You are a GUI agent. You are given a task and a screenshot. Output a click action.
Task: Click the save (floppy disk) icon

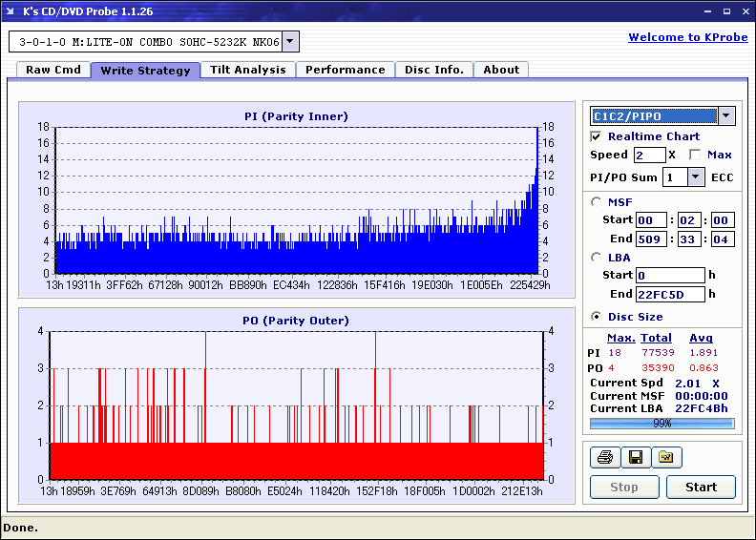pos(636,458)
